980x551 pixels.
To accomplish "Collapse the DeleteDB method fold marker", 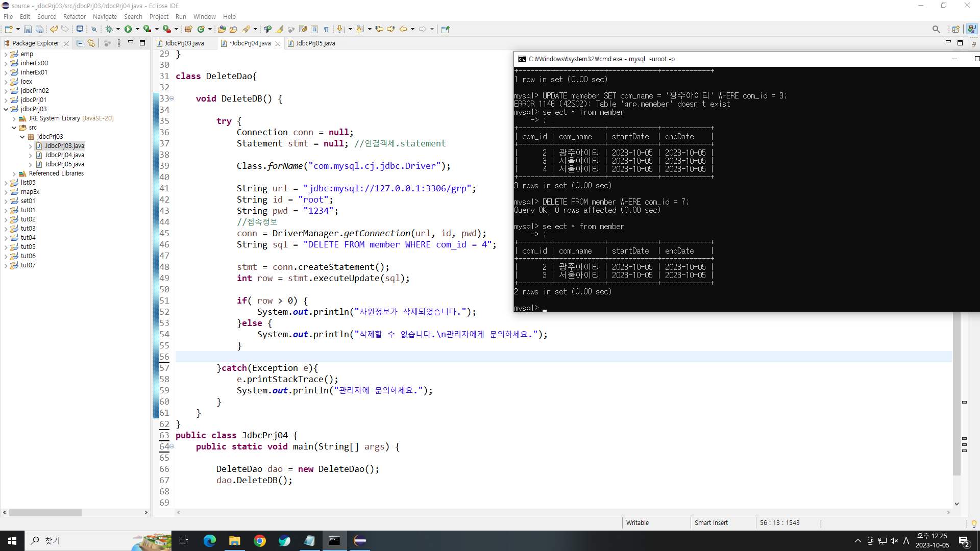I will click(172, 98).
